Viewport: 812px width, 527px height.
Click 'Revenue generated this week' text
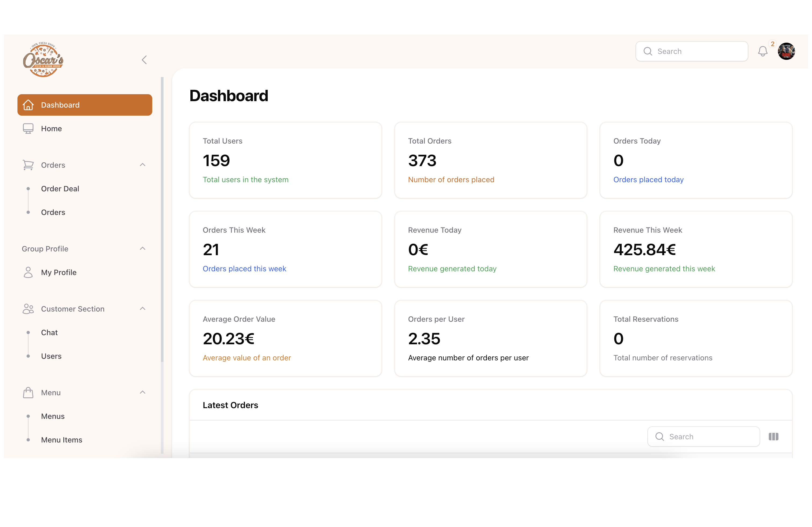pyautogui.click(x=664, y=269)
